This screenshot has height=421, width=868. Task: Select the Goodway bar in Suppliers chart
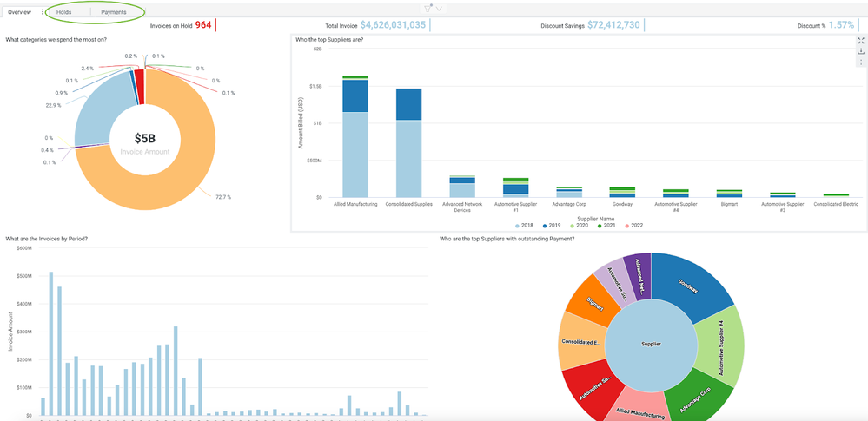[621, 192]
